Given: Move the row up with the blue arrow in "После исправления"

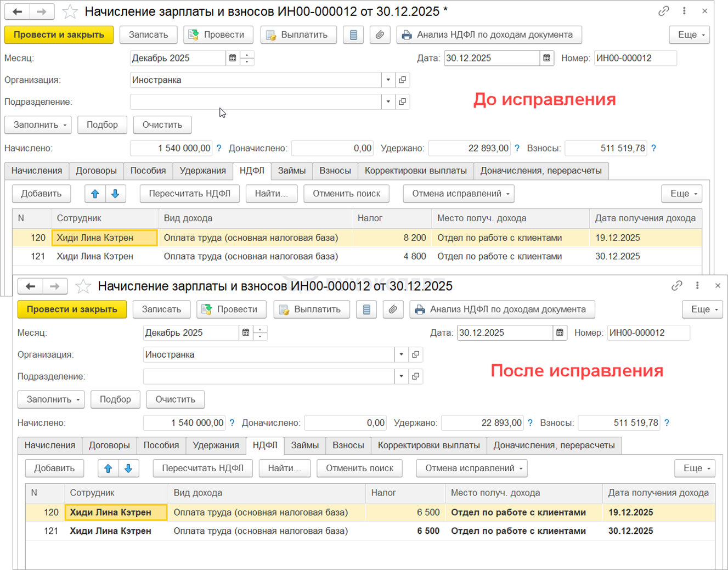Looking at the screenshot, I should coord(108,469).
